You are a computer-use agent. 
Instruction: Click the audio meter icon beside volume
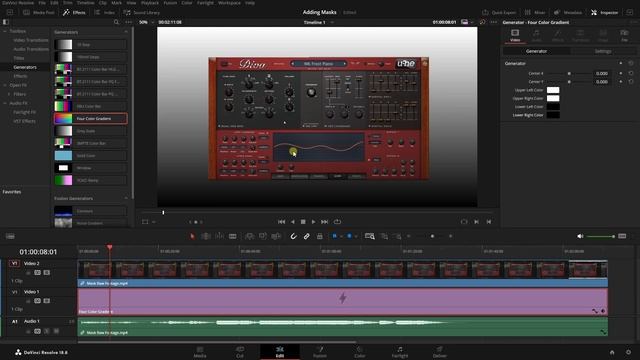click(x=622, y=236)
